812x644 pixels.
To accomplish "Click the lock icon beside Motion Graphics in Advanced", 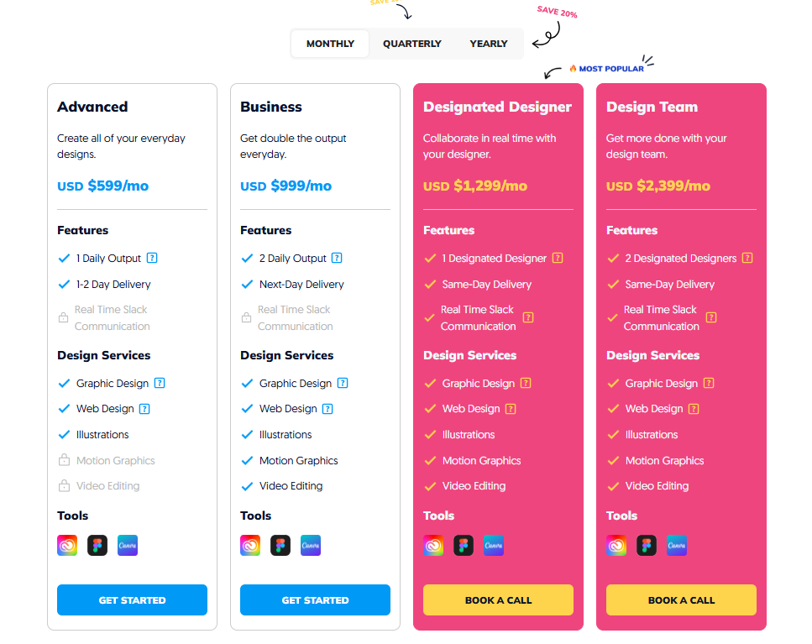I will (64, 460).
